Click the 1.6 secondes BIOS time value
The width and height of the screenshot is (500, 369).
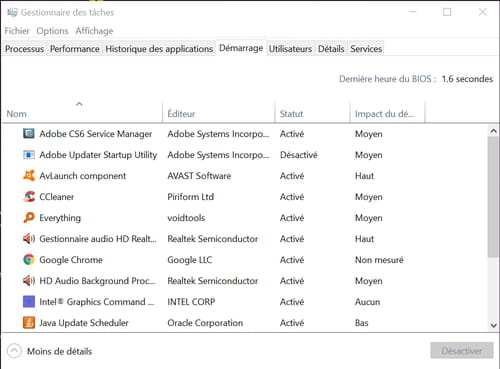pos(467,79)
